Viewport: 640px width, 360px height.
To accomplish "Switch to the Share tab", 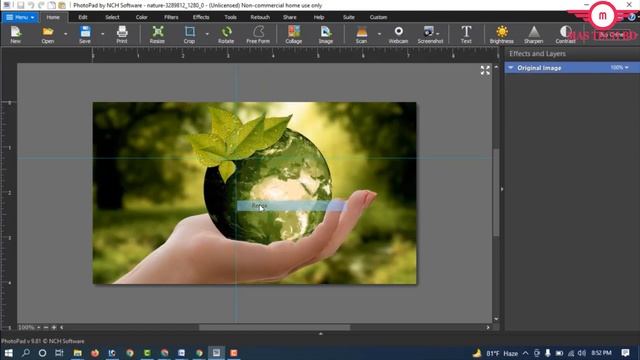I will point(289,17).
